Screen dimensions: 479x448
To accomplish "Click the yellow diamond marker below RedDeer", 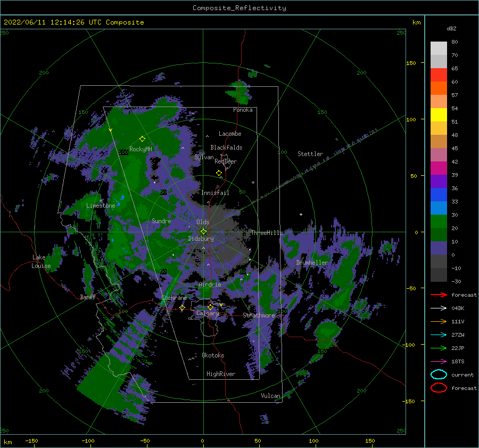I will coord(219,173).
